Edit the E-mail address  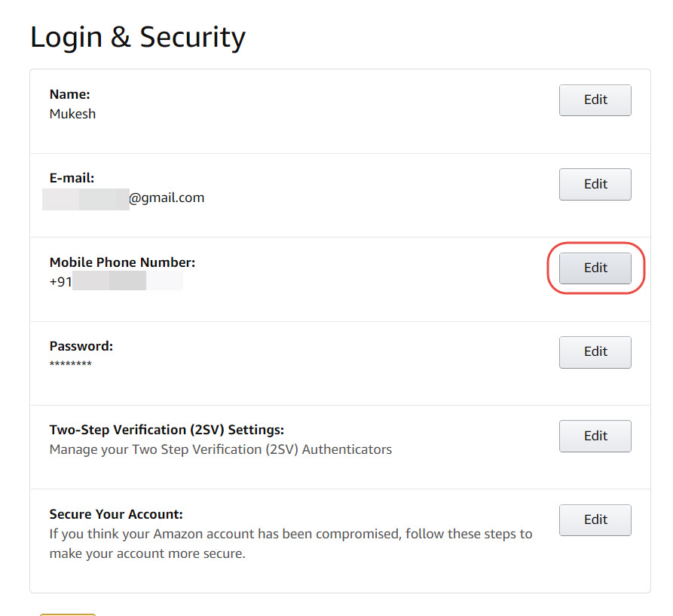coord(595,184)
